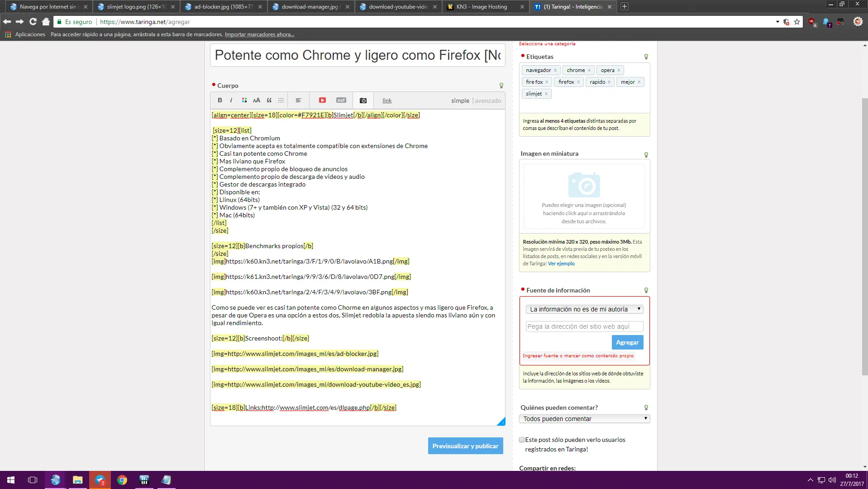This screenshot has height=489, width=868.
Task: Insert a link from editor toolbar
Action: click(x=387, y=101)
